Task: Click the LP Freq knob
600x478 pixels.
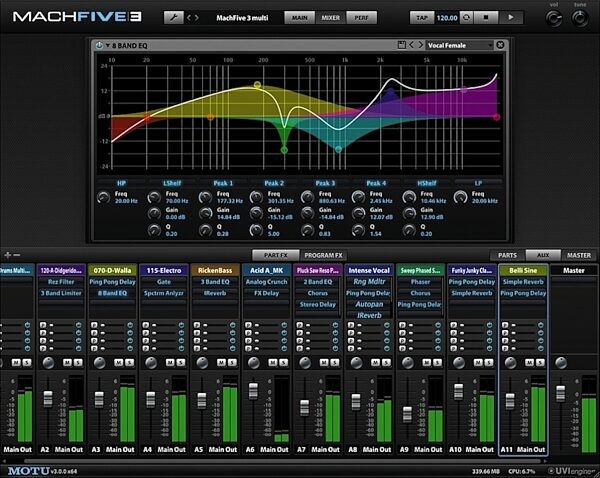Action: click(x=460, y=197)
